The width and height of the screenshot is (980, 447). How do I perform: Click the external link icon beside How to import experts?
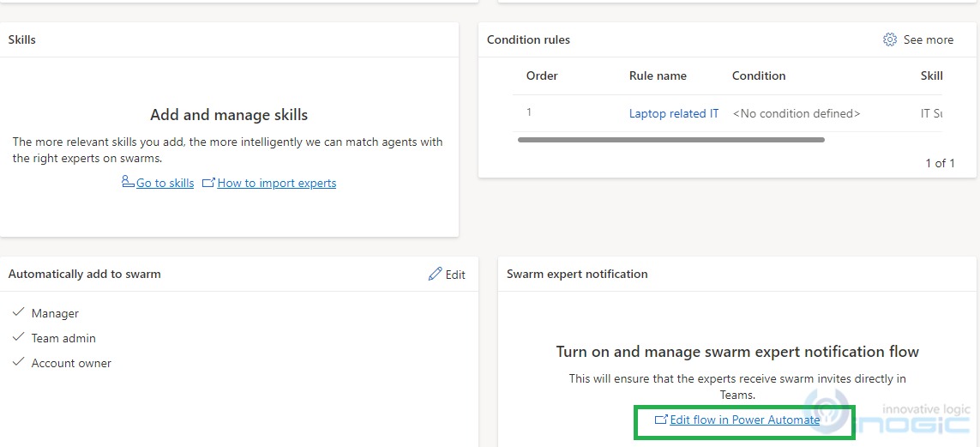[208, 184]
